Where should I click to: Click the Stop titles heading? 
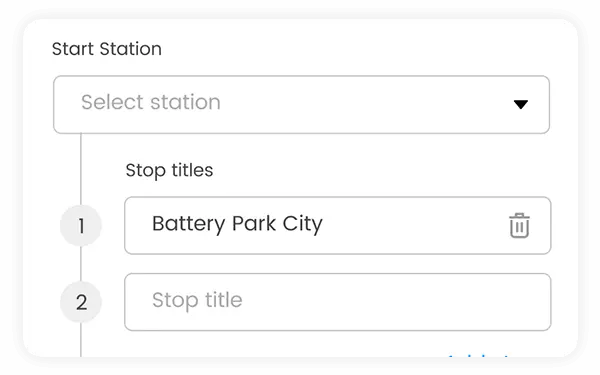(169, 170)
